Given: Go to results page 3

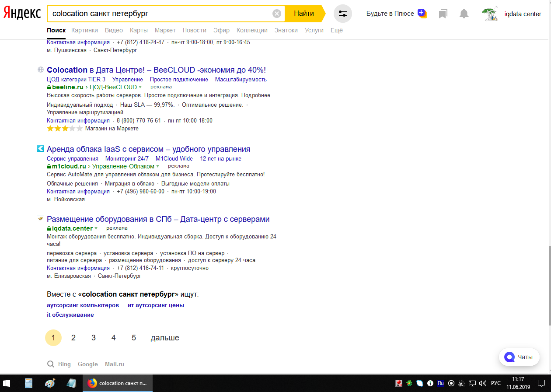Looking at the screenshot, I should click(94, 338).
